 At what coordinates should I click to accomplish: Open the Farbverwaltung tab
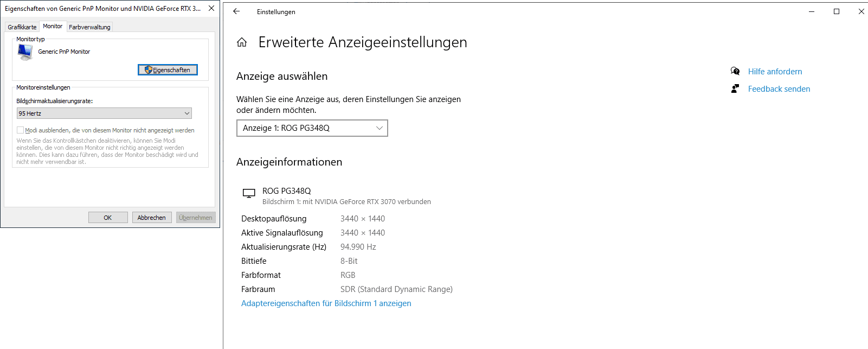point(89,27)
